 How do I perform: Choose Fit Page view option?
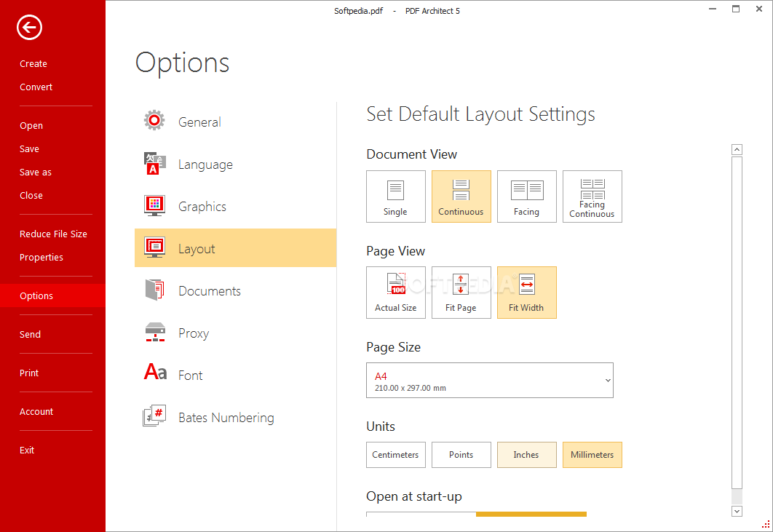(x=461, y=293)
